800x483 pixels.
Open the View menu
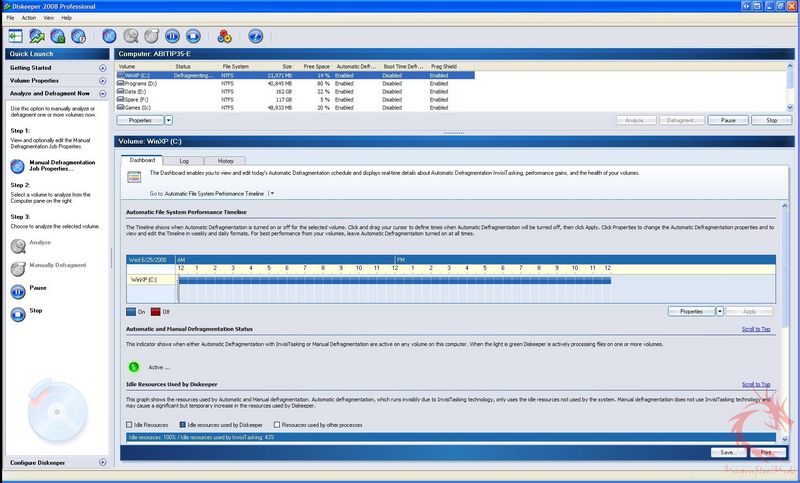click(48, 18)
